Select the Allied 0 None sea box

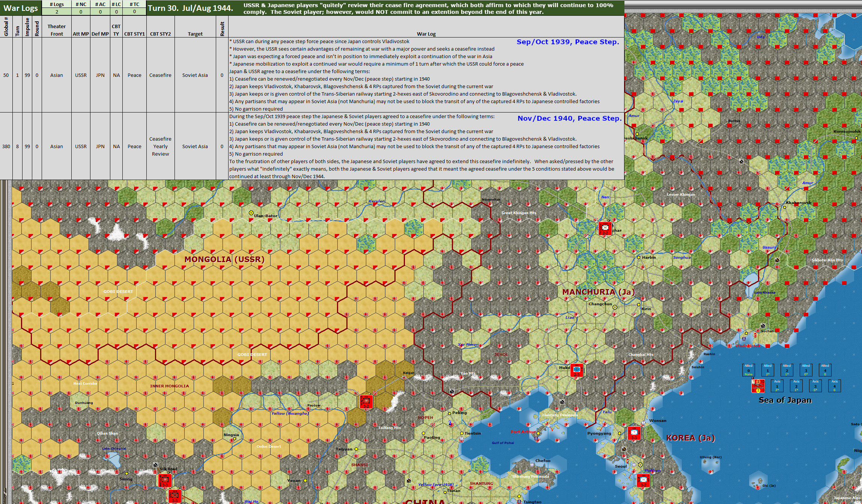(x=748, y=370)
